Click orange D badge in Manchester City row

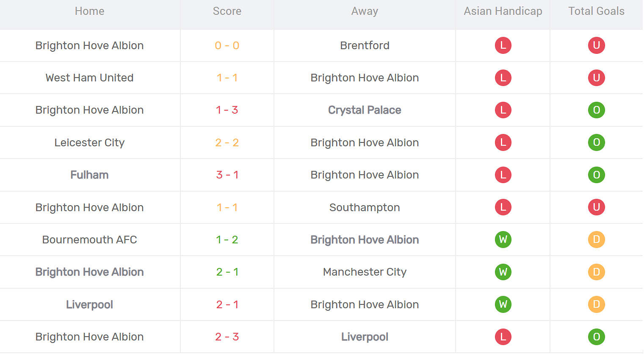(x=596, y=272)
